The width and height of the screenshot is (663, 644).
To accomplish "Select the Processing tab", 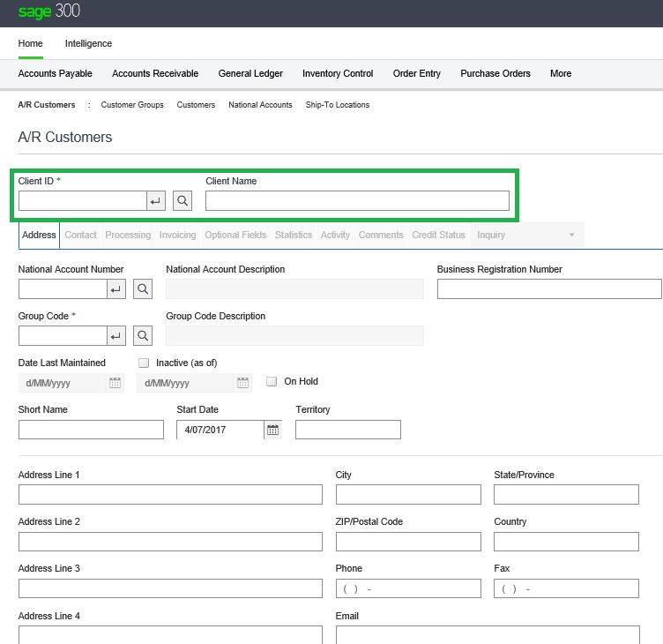I will [128, 235].
